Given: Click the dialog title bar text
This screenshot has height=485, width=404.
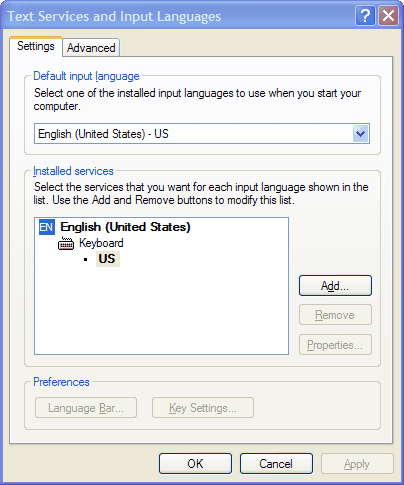Looking at the screenshot, I should [114, 16].
